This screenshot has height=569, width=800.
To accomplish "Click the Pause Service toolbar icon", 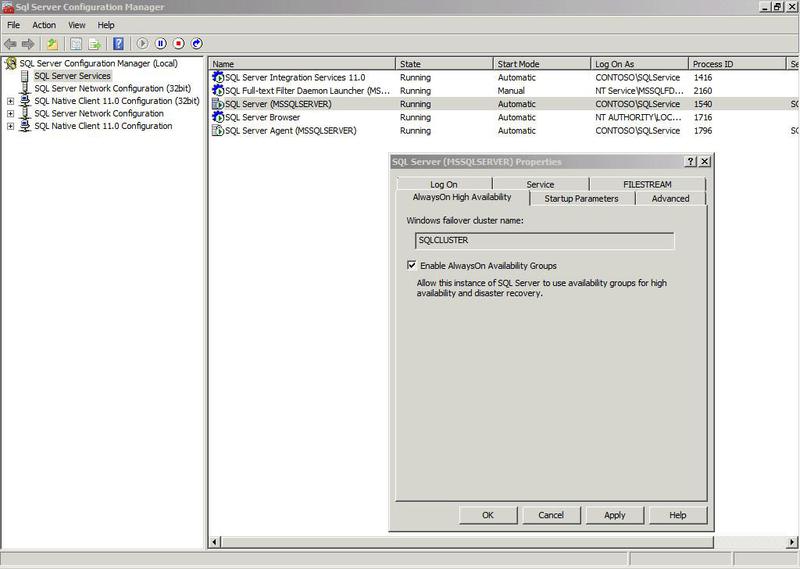I will pos(161,44).
